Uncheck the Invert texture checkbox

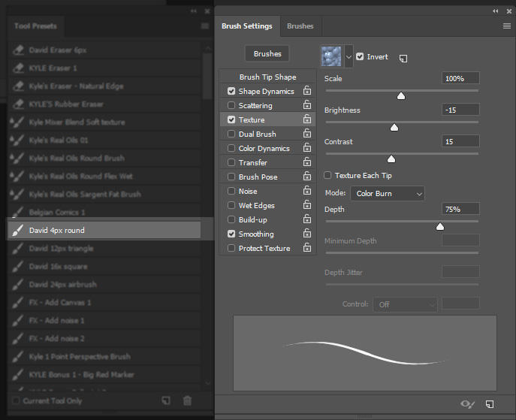pos(361,56)
